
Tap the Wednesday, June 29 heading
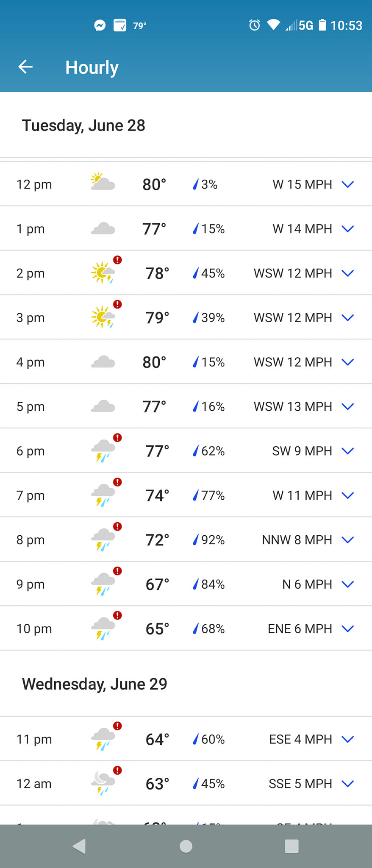[x=94, y=684]
